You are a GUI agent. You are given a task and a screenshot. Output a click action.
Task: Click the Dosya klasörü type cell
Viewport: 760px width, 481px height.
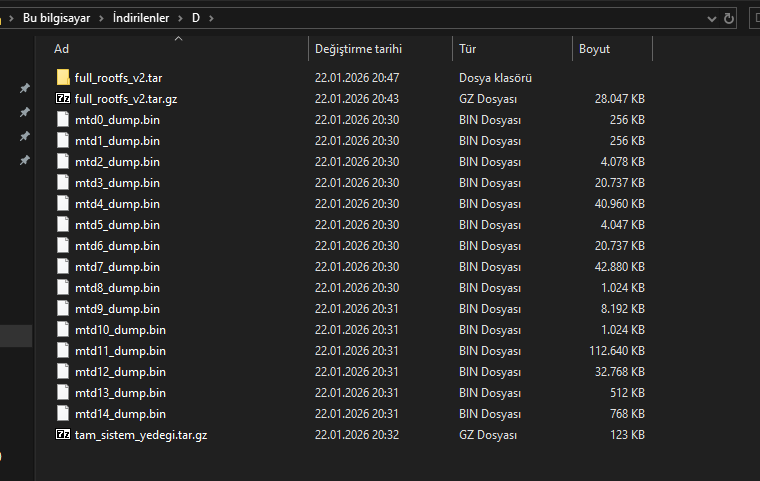495,78
